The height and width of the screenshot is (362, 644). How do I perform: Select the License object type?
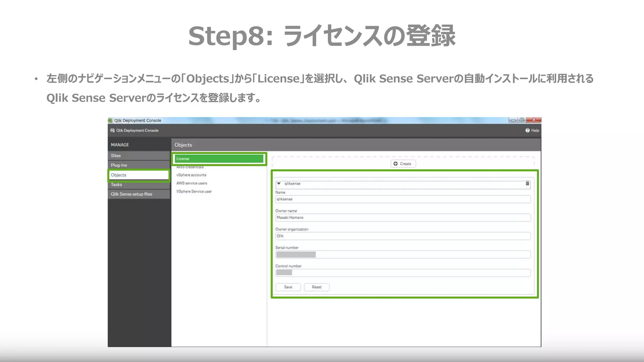219,159
